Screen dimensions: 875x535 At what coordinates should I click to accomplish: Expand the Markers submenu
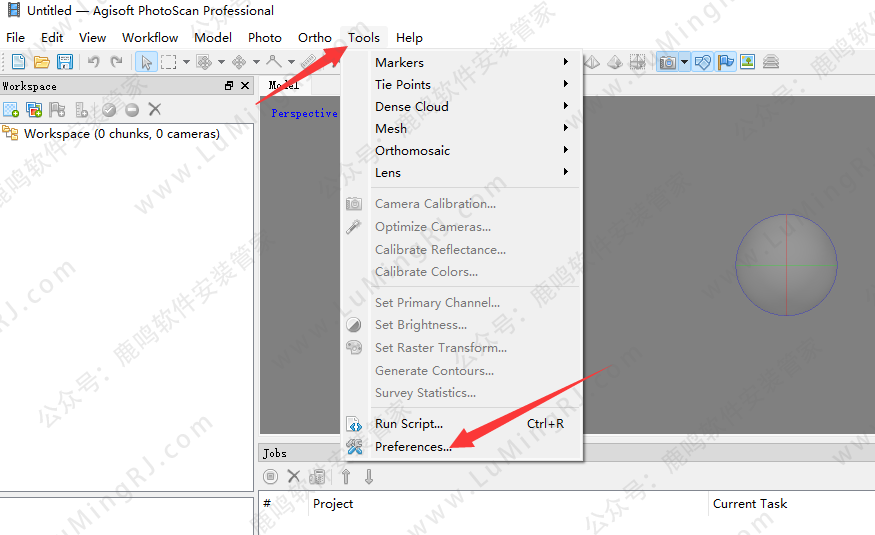(x=462, y=62)
